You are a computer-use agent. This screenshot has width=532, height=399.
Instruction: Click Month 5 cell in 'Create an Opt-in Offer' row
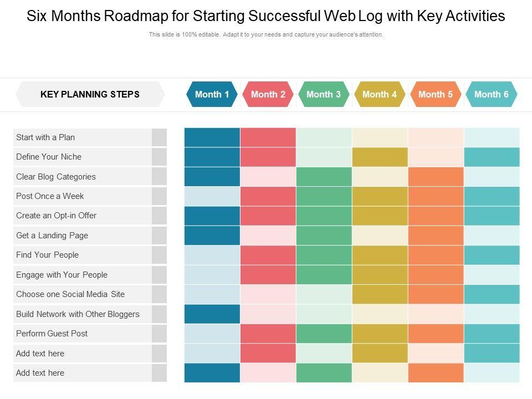tap(436, 216)
